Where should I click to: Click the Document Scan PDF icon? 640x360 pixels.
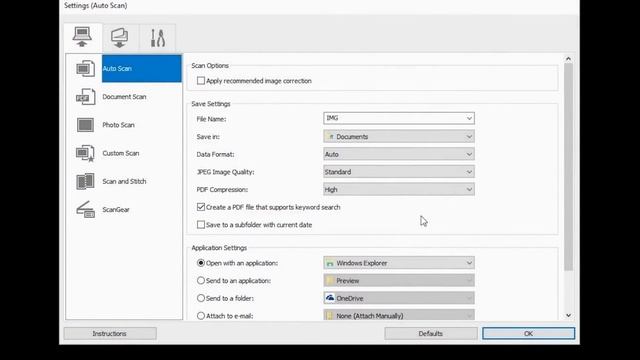click(85, 97)
